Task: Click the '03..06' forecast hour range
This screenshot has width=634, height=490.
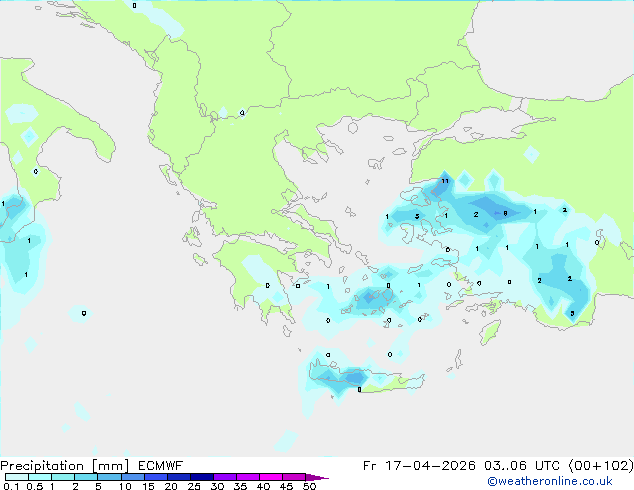Action: tap(505, 466)
